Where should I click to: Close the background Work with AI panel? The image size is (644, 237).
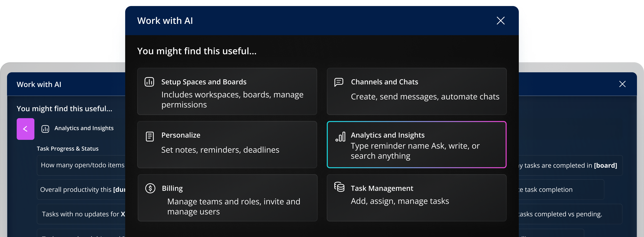click(x=622, y=84)
